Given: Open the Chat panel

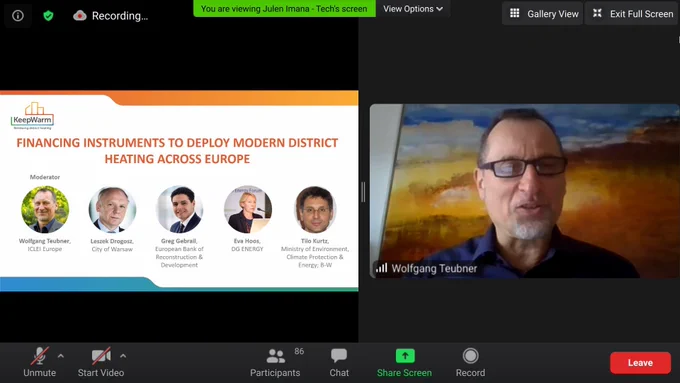Looking at the screenshot, I should tap(339, 363).
